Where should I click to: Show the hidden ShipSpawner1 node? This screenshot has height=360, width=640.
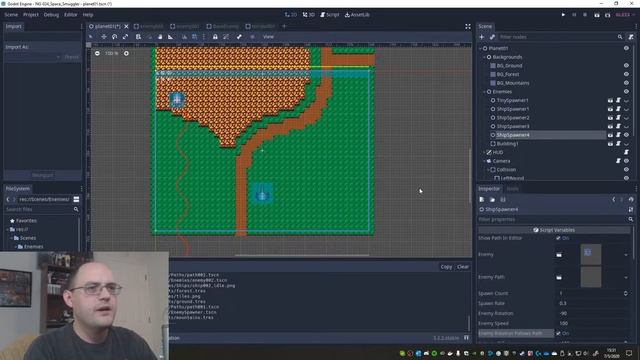click(626, 109)
